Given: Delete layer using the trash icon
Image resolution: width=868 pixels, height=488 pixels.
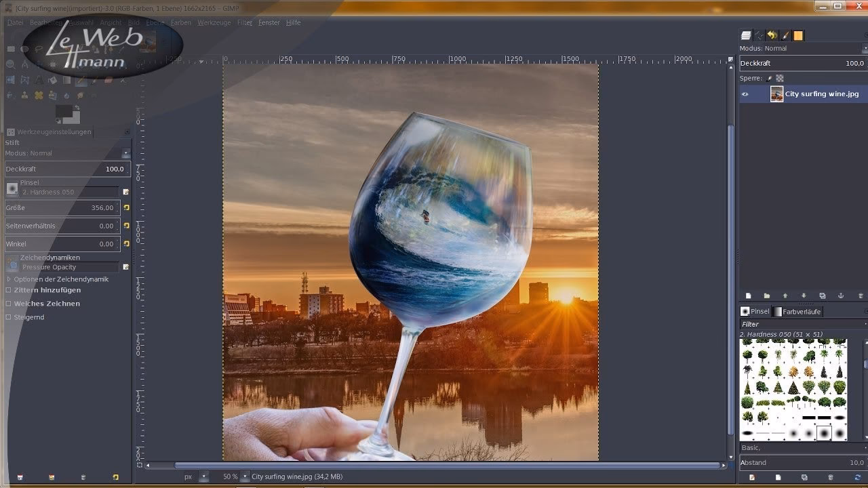Looking at the screenshot, I should click(x=861, y=296).
